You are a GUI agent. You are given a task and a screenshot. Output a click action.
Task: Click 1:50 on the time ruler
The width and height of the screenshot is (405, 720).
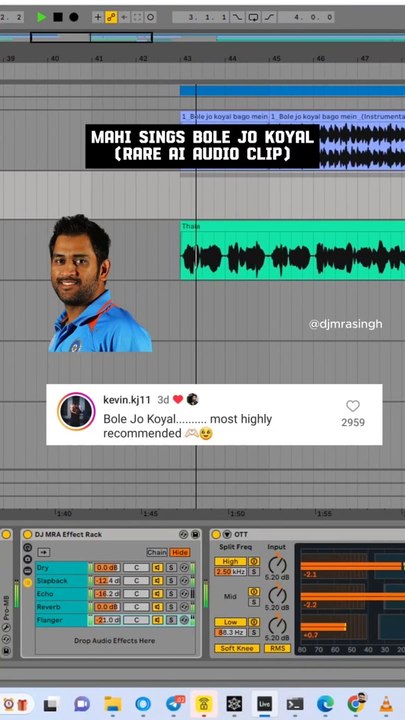(x=237, y=513)
